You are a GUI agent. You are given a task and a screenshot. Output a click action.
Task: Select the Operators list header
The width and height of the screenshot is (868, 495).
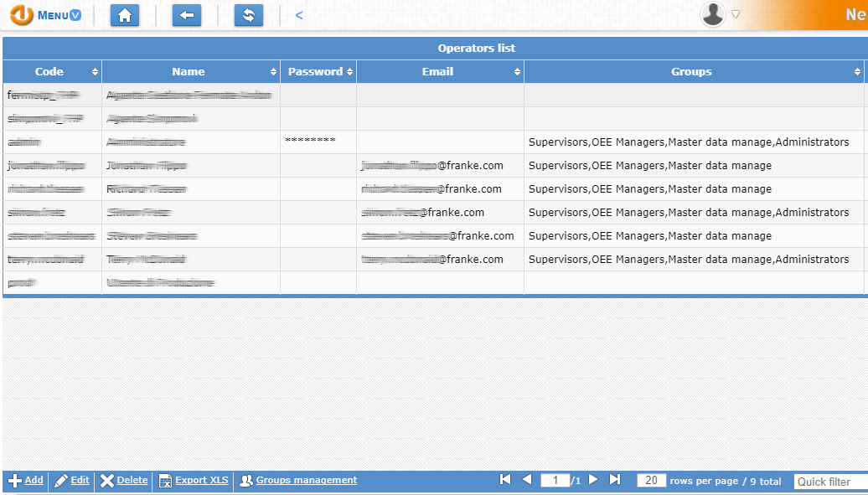[476, 48]
